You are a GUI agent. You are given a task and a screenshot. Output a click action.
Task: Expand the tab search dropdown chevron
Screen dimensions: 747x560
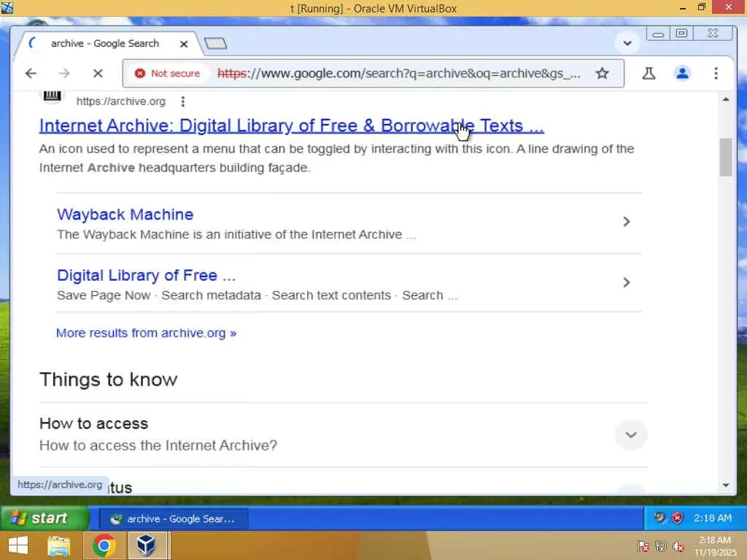pos(627,43)
